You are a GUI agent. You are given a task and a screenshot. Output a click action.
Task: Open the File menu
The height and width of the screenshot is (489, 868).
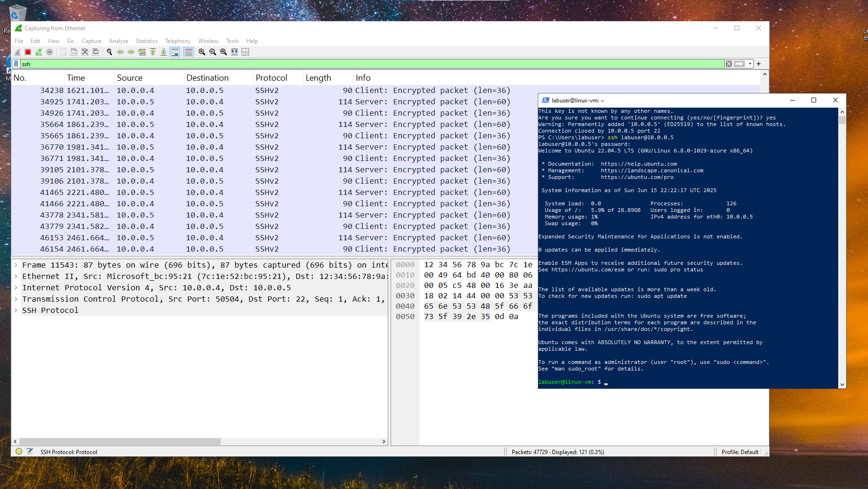pyautogui.click(x=19, y=41)
